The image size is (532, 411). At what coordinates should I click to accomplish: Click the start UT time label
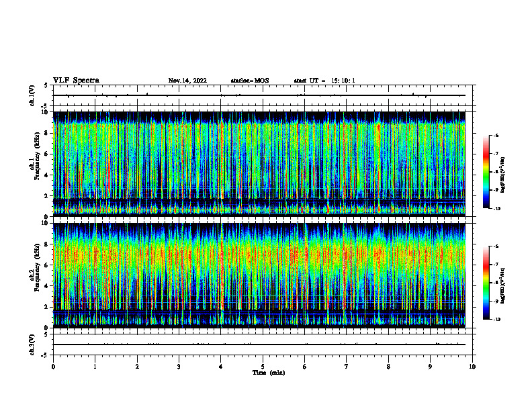tap(324, 81)
